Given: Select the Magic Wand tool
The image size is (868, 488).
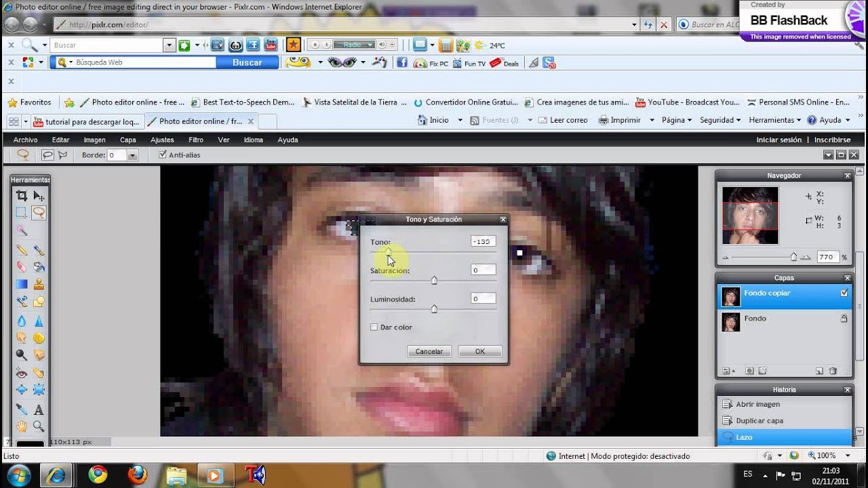Looking at the screenshot, I should [22, 231].
